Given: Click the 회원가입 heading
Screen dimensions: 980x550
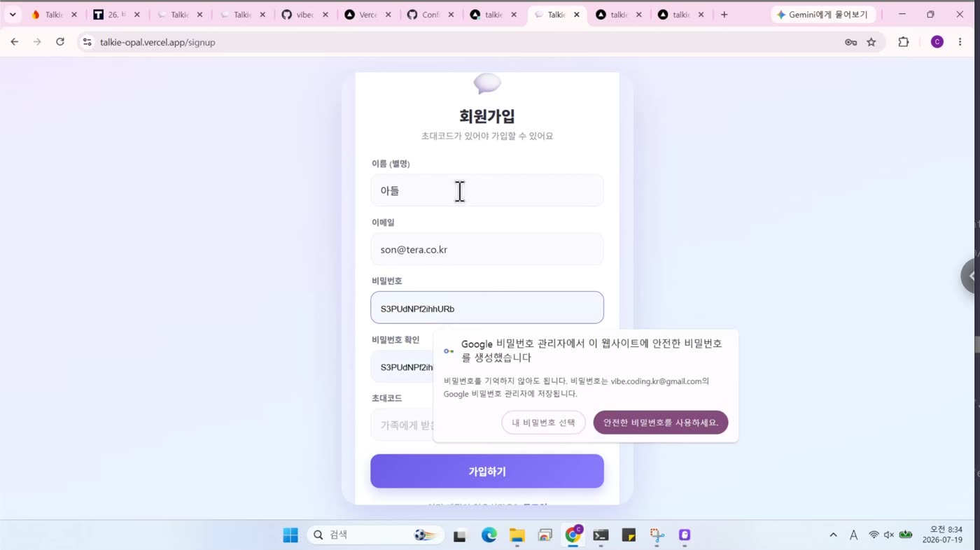Looking at the screenshot, I should [x=487, y=116].
